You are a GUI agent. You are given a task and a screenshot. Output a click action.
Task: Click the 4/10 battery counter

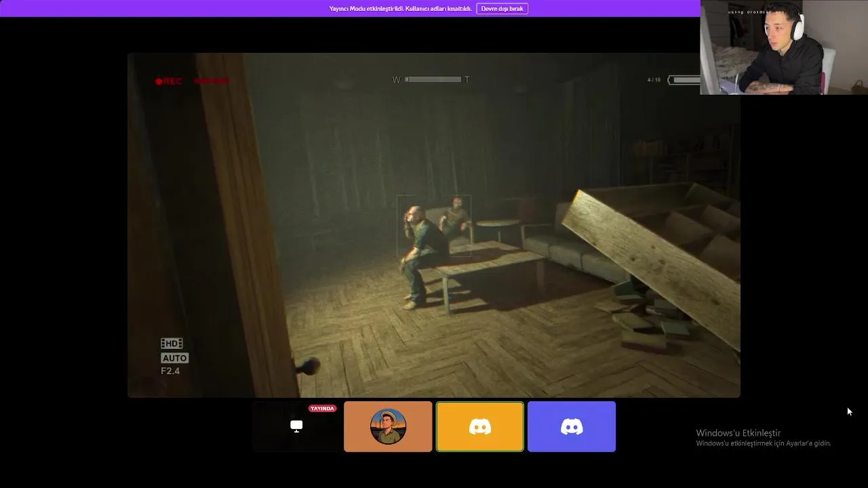point(654,80)
